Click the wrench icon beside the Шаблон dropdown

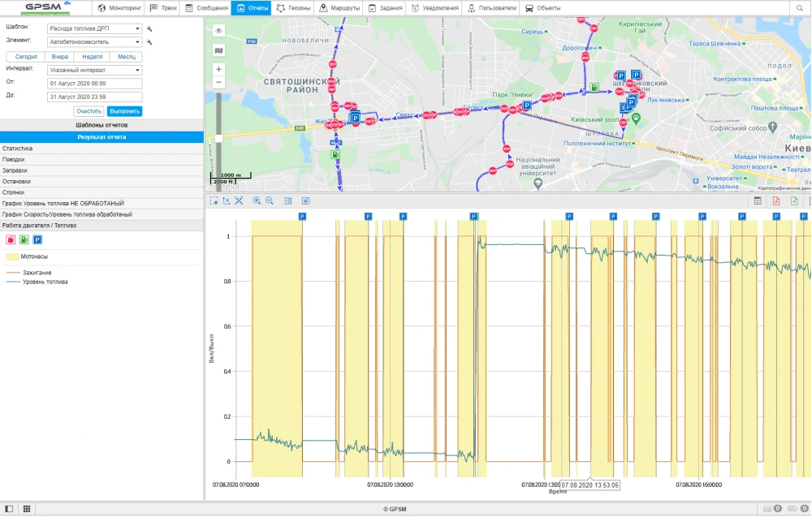pyautogui.click(x=149, y=28)
